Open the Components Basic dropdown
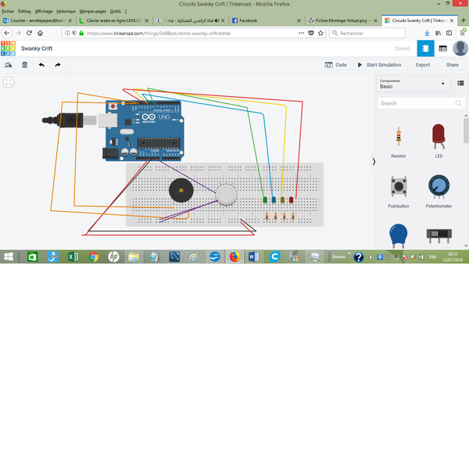 coord(412,84)
